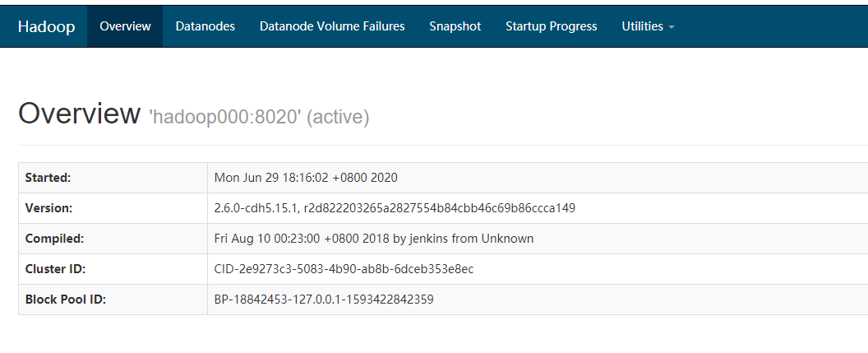
Task: Open Datanode Volume Failures page
Action: pos(332,26)
